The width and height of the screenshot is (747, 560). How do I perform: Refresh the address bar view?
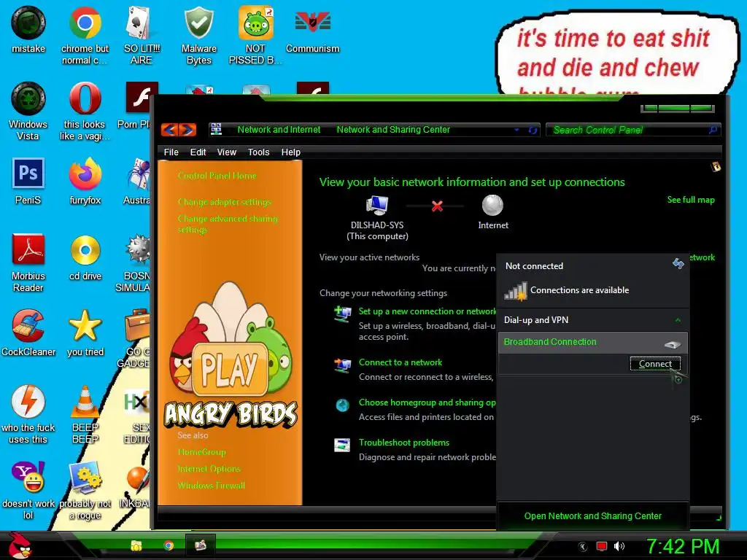(x=533, y=130)
